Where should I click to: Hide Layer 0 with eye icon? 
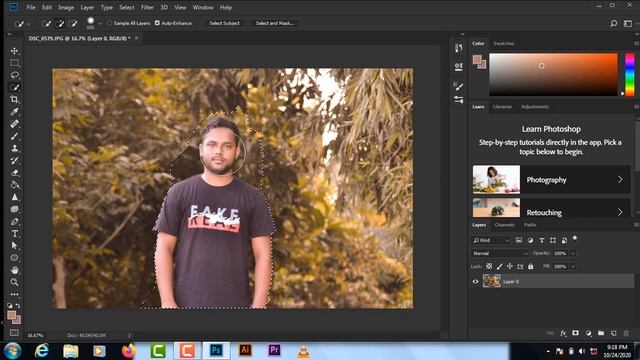tap(475, 282)
